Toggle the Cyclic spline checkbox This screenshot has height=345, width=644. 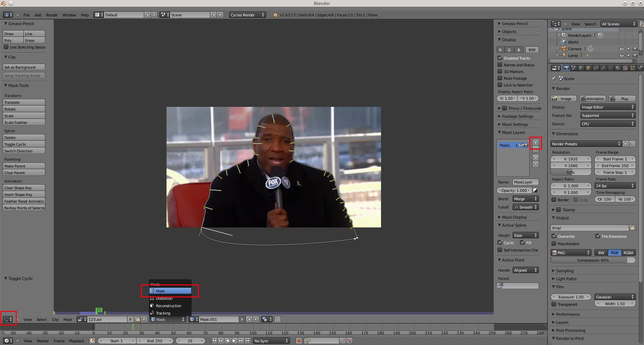point(500,243)
